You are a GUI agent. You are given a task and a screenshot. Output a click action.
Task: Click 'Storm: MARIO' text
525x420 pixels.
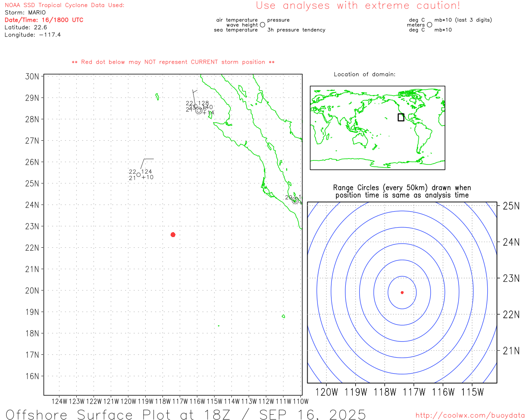point(25,13)
